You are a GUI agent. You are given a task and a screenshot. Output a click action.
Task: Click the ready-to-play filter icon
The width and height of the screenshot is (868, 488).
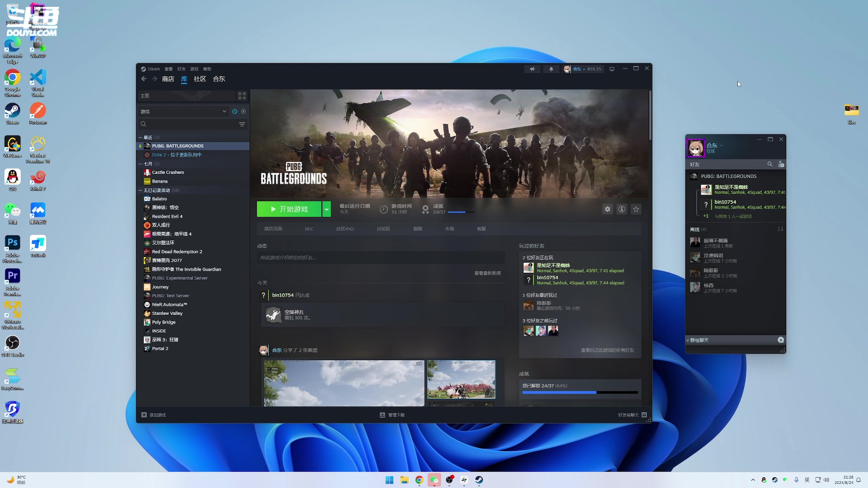[x=244, y=111]
